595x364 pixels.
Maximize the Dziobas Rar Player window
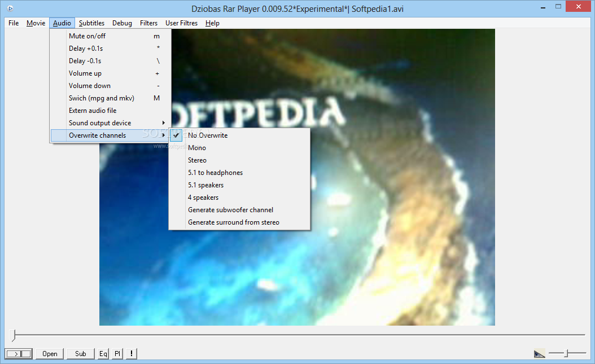(x=558, y=6)
